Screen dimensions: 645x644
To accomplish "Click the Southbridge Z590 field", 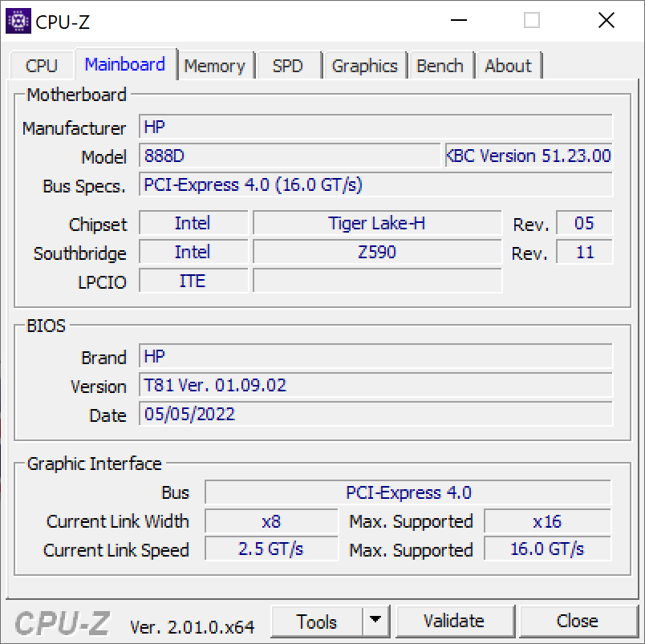I will pos(376,252).
